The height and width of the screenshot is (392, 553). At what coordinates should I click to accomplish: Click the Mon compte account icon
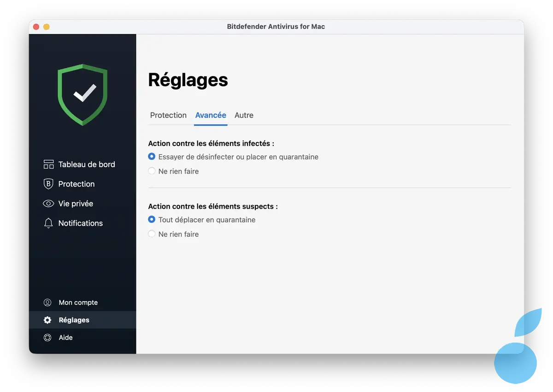(48, 302)
